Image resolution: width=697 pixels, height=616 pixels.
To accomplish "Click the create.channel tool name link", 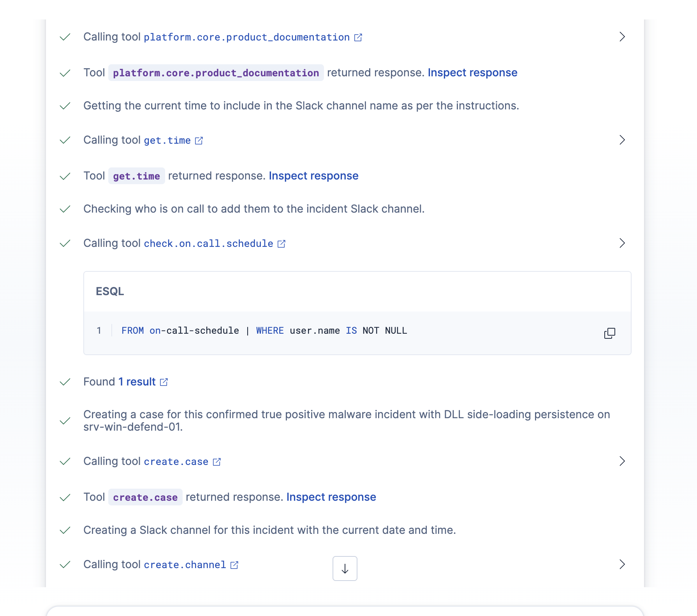I will coord(185,565).
